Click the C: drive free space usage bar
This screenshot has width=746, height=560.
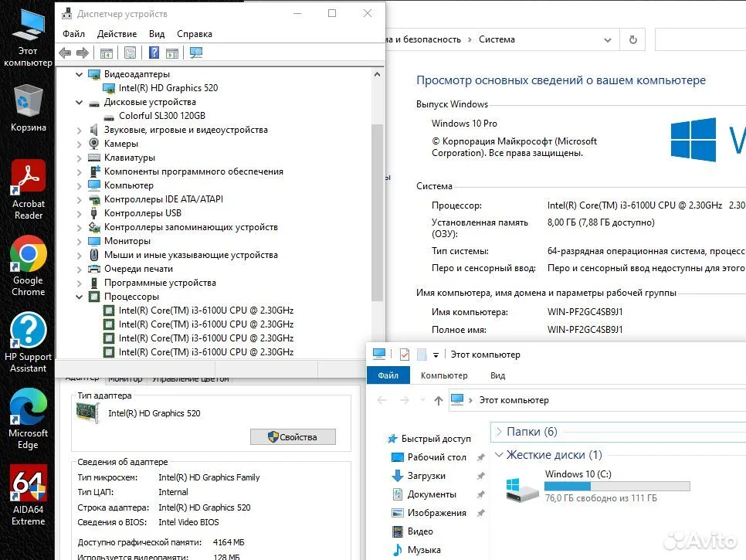tap(617, 487)
